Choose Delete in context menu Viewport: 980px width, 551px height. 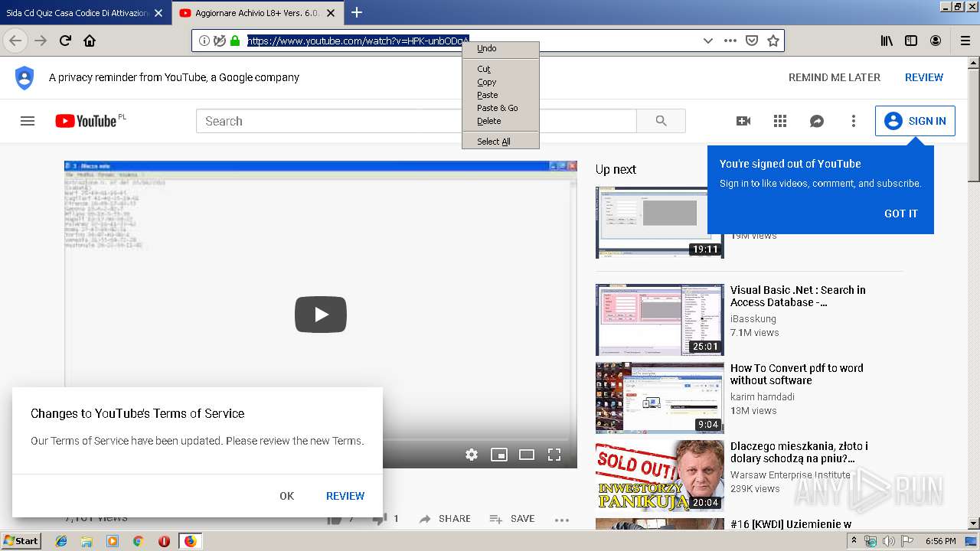(501, 121)
